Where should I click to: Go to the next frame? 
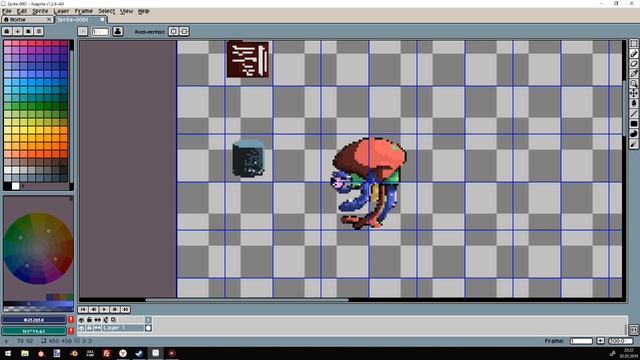click(115, 309)
